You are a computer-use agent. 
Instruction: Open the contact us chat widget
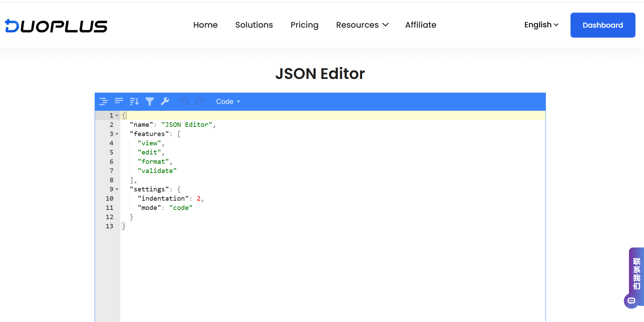[634, 278]
